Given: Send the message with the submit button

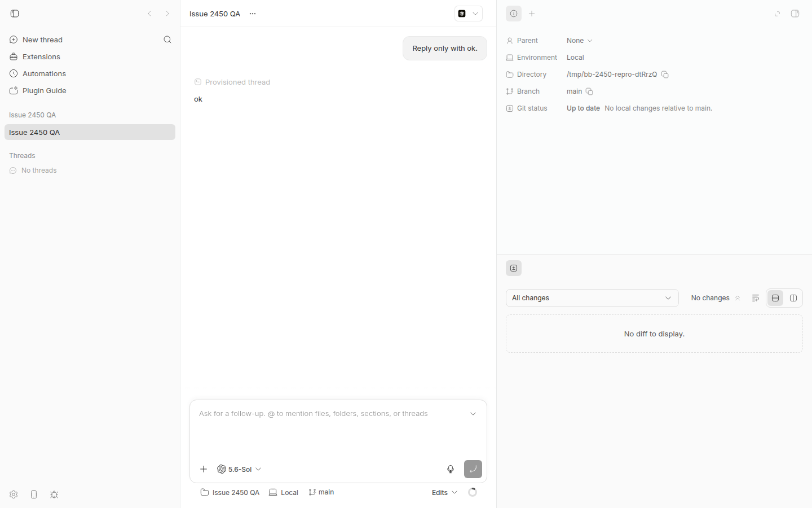Looking at the screenshot, I should (473, 469).
